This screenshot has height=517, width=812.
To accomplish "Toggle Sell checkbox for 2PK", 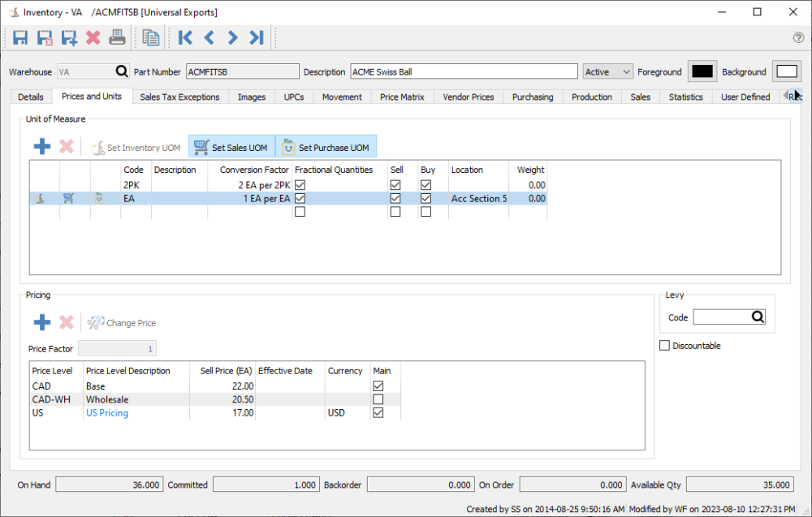I will [x=395, y=185].
